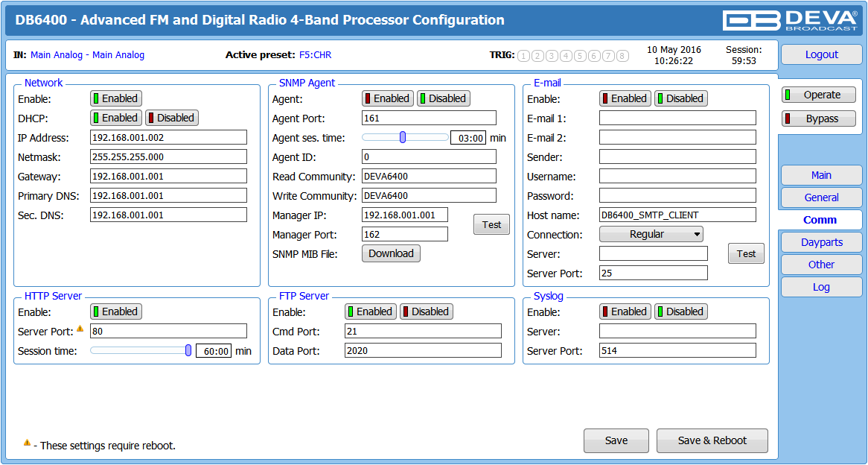Screen dimensions: 868x465
Task: Disable the FTP Server
Action: [427, 311]
